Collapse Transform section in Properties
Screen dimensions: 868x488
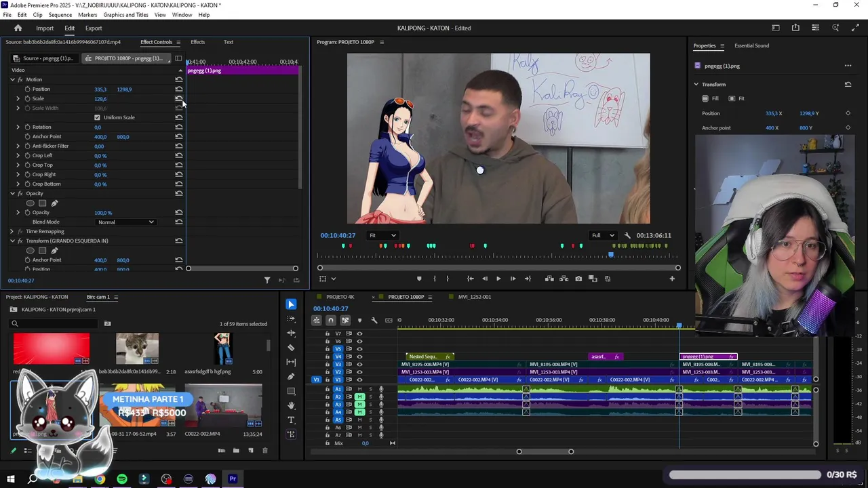click(696, 84)
